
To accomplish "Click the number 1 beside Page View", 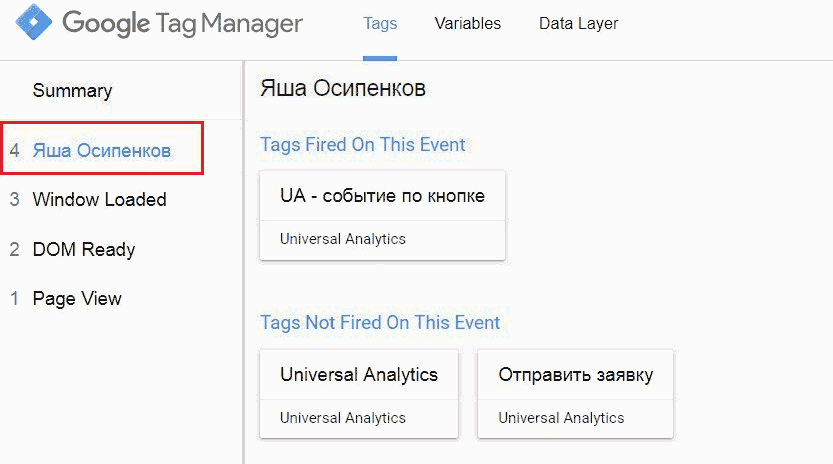I will (x=15, y=299).
